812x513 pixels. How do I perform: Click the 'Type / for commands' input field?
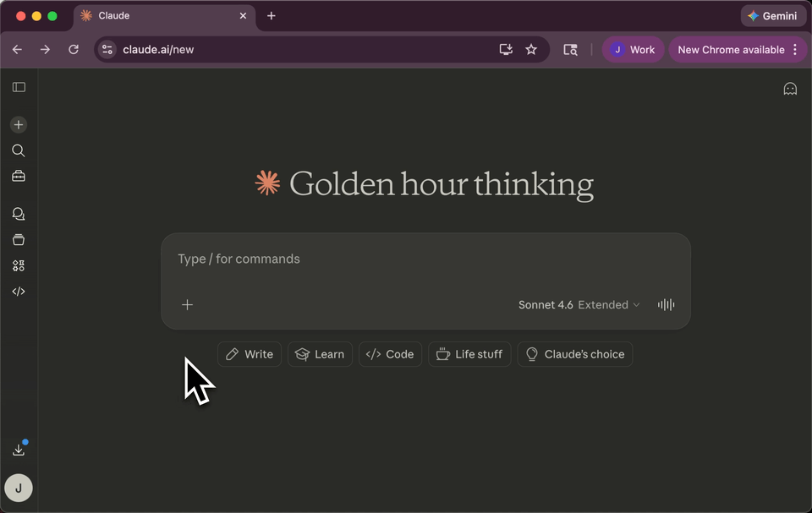click(338, 259)
